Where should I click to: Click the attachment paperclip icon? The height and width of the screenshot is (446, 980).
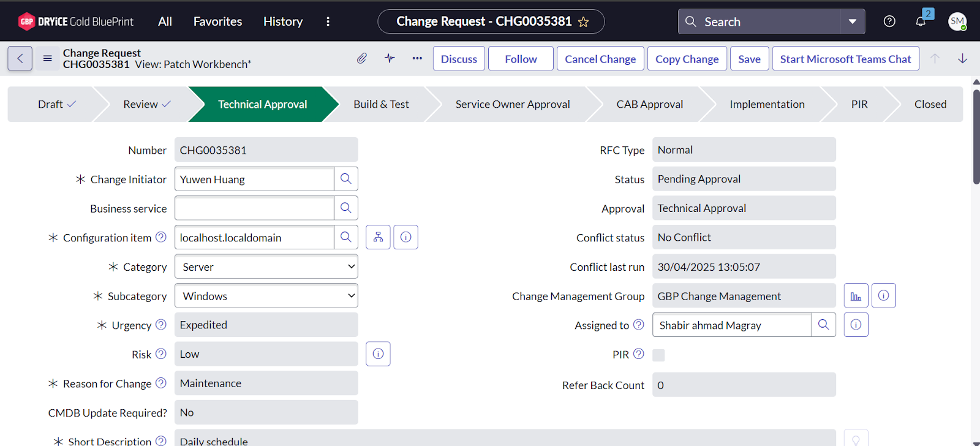click(362, 58)
